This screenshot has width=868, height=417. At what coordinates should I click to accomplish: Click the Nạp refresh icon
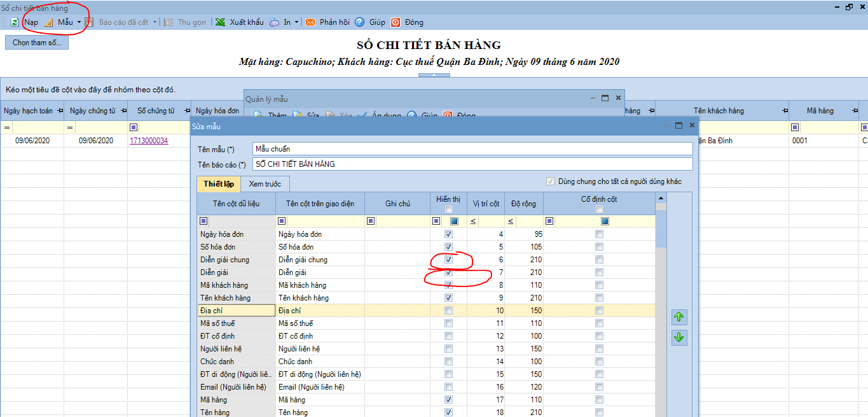pyautogui.click(x=15, y=22)
